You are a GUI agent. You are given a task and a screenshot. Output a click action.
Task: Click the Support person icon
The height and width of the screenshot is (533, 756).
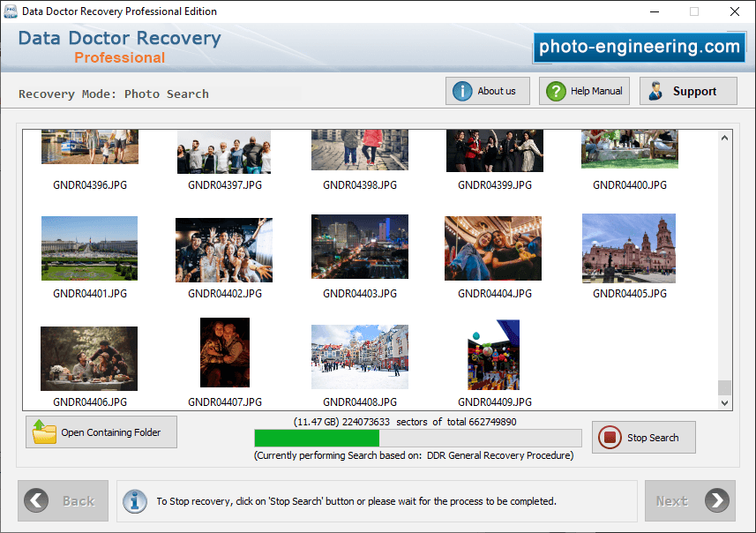tap(655, 91)
